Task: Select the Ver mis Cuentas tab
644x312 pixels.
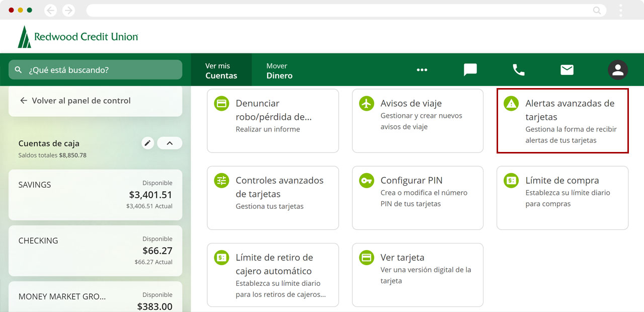Action: click(221, 70)
